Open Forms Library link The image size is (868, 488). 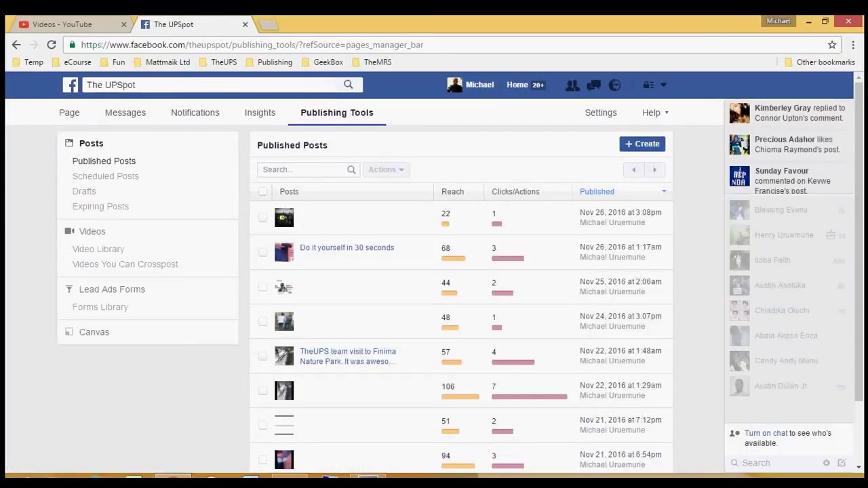100,307
